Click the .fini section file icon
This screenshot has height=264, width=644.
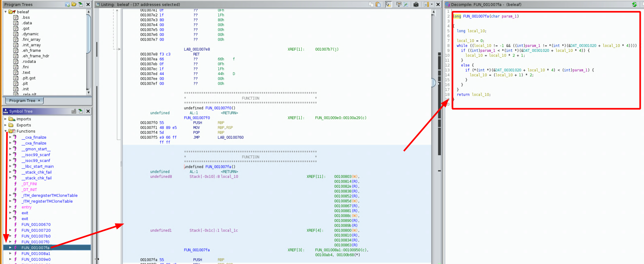click(16, 67)
